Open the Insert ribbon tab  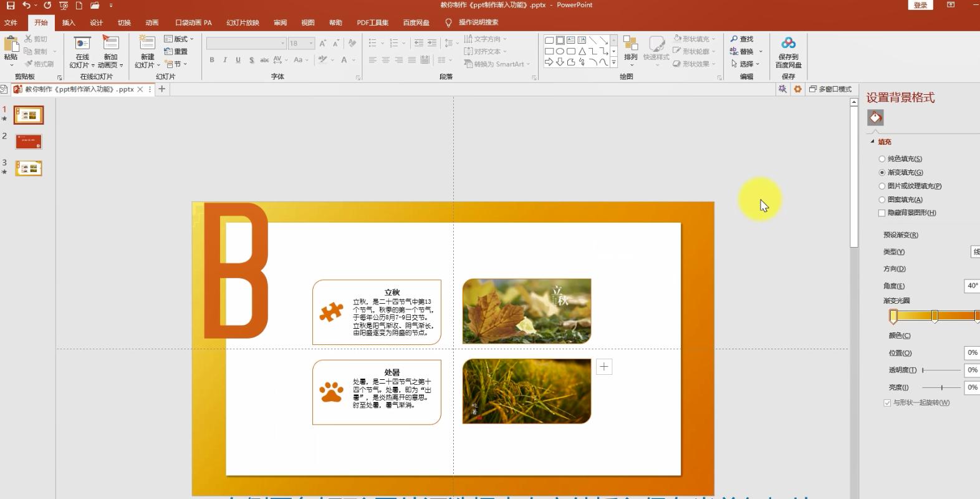tap(69, 22)
